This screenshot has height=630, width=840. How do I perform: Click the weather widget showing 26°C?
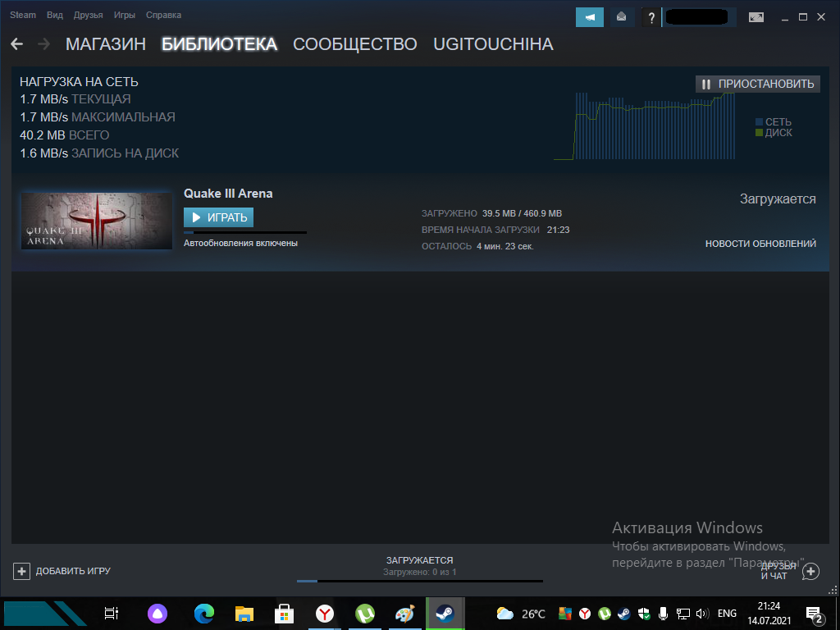pyautogui.click(x=521, y=614)
